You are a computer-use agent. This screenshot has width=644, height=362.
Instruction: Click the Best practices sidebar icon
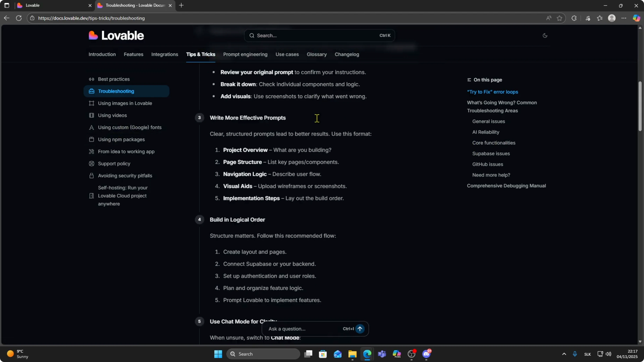coord(92,79)
